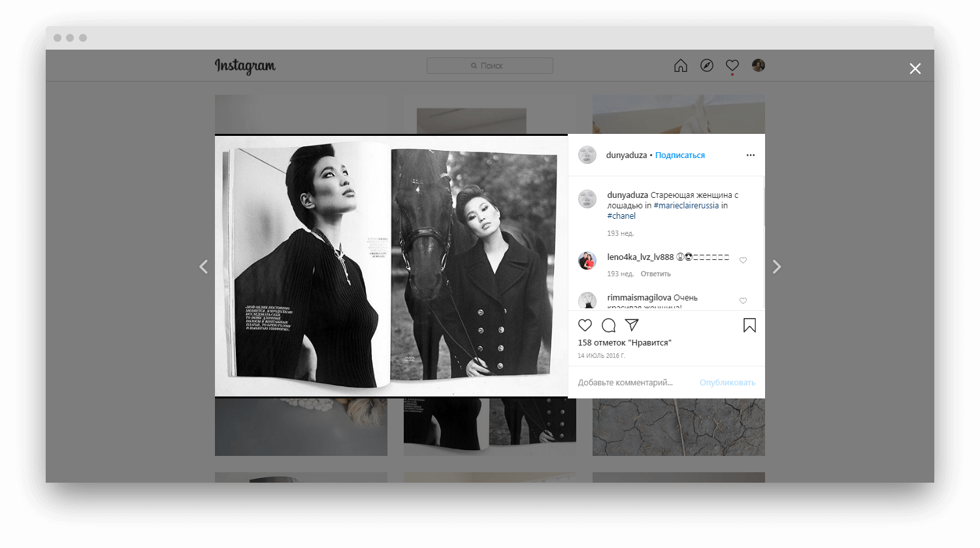
Task: Click Ответить under leno4ka comment
Action: coord(655,274)
